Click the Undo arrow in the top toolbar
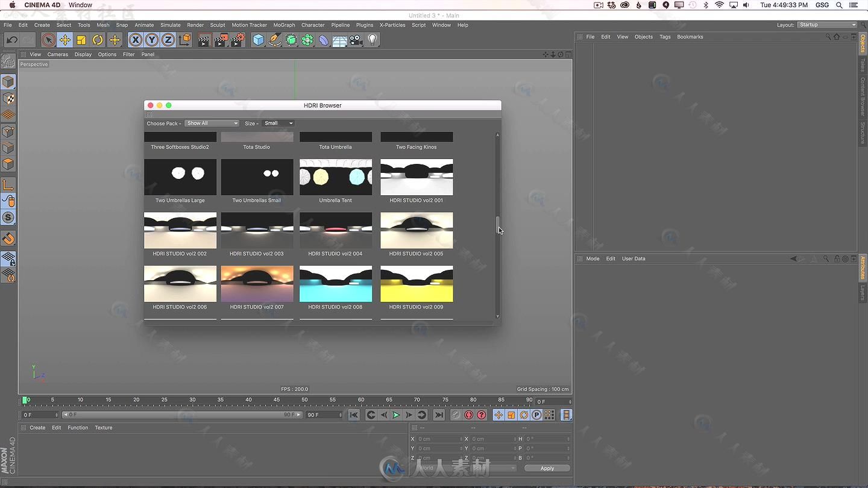 click(x=12, y=40)
